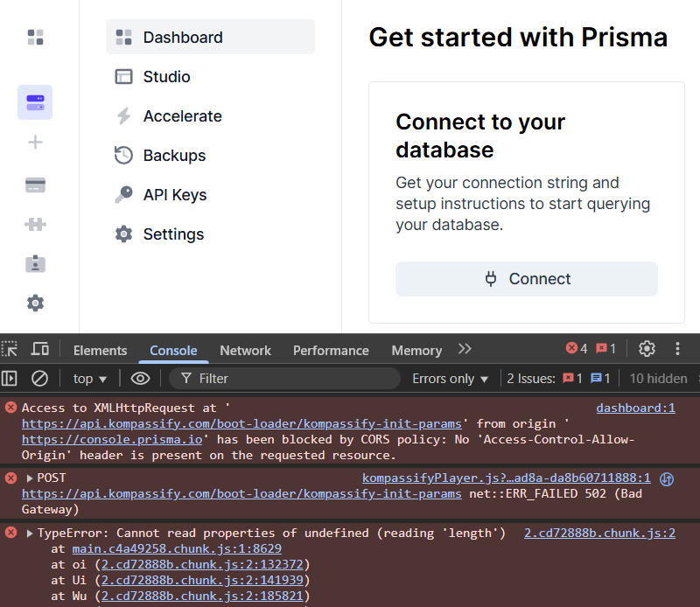Switch to the Memory tab
The height and width of the screenshot is (607, 700).
click(416, 351)
